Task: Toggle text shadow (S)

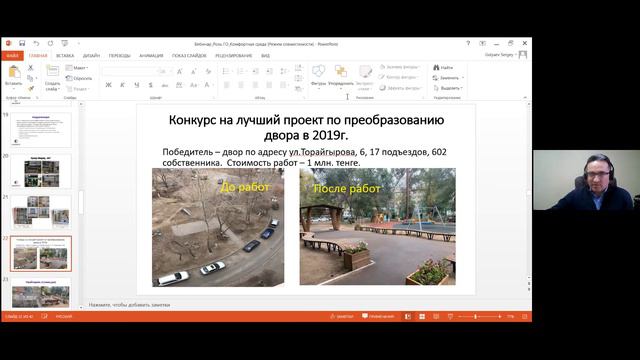Action: click(x=151, y=85)
